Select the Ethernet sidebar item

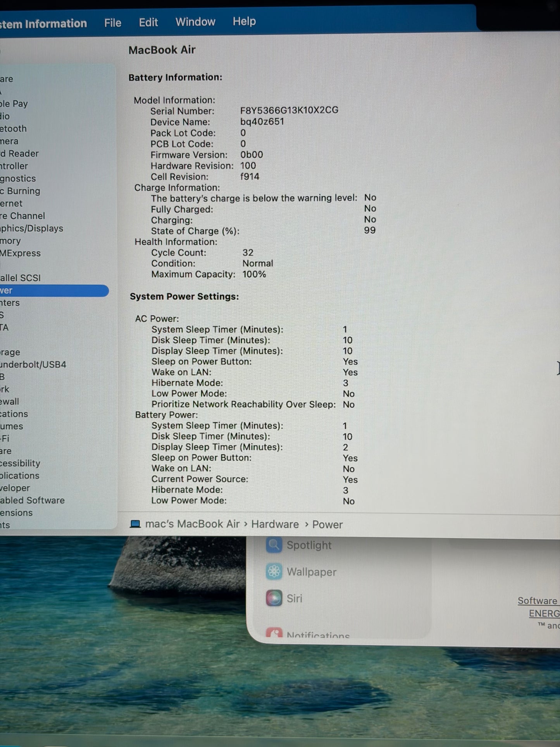tap(11, 203)
